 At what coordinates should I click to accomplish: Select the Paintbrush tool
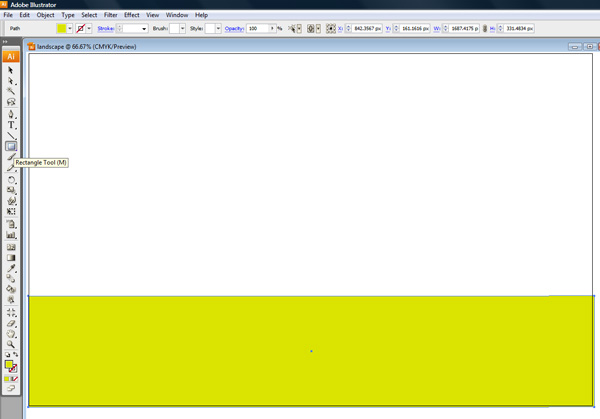tap(11, 157)
